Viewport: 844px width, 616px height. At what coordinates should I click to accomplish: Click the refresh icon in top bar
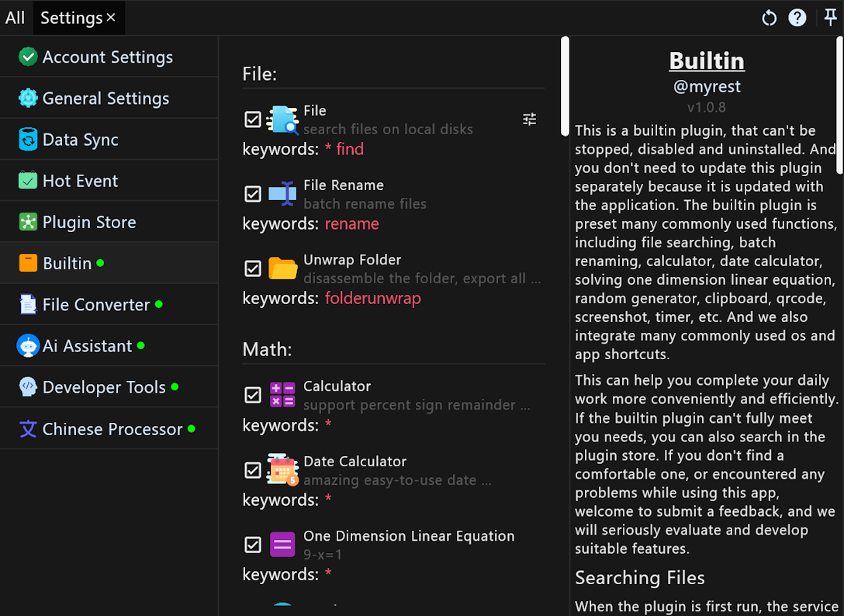click(x=769, y=18)
